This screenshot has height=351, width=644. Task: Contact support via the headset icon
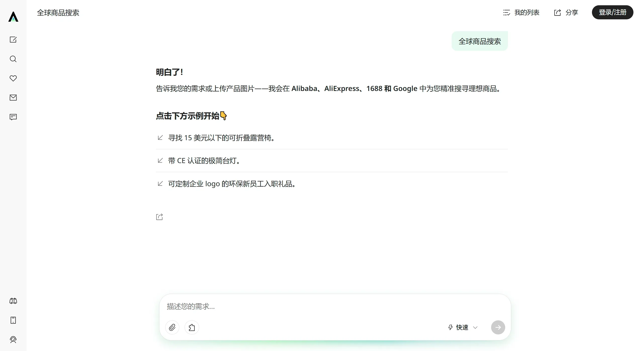(13, 340)
